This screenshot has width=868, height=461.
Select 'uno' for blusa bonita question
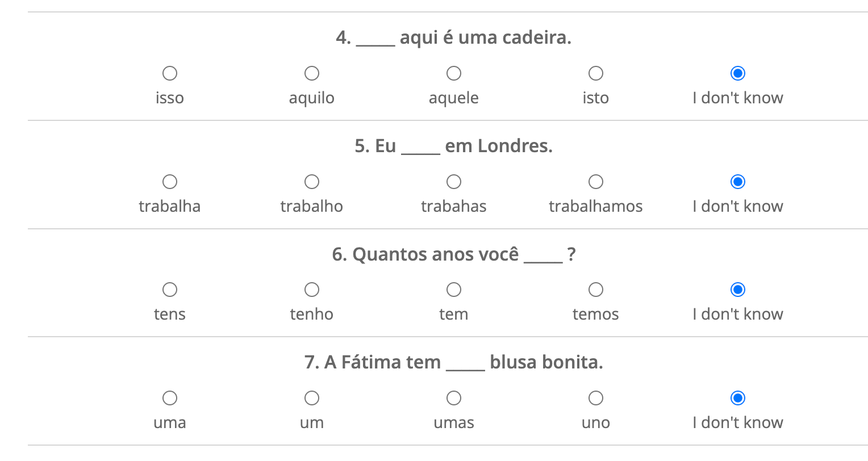coord(596,398)
